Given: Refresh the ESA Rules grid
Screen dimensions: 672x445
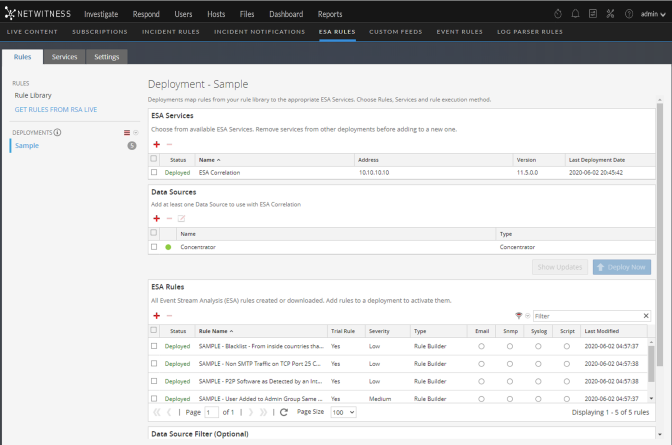Looking at the screenshot, I should [284, 412].
